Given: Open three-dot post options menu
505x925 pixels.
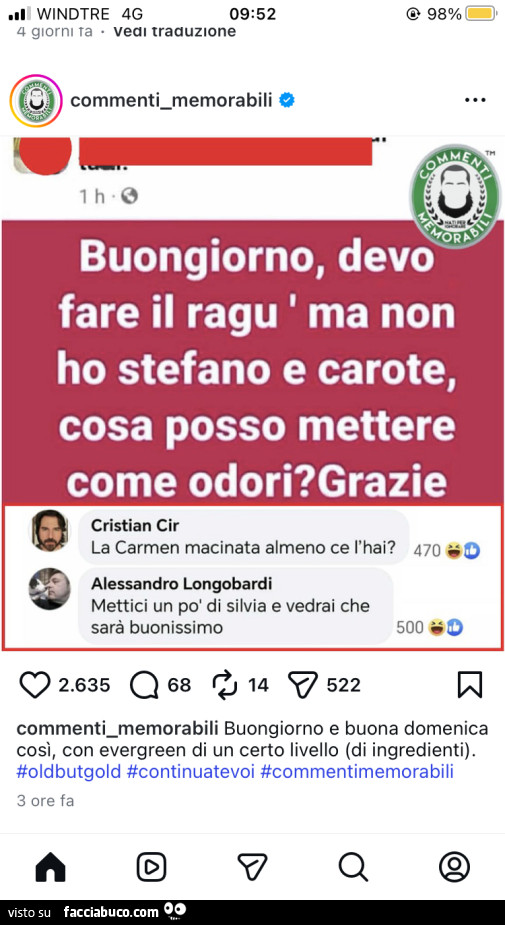Looking at the screenshot, I should click(475, 101).
